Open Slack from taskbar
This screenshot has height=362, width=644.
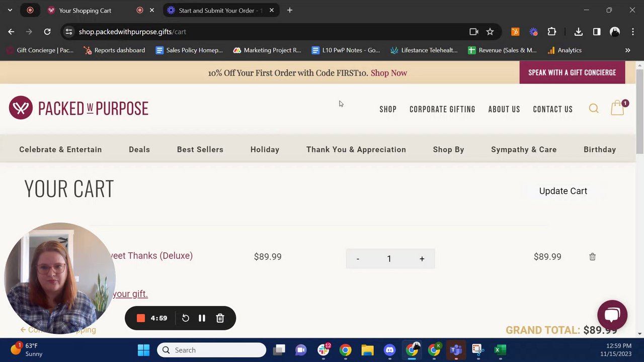point(323,350)
